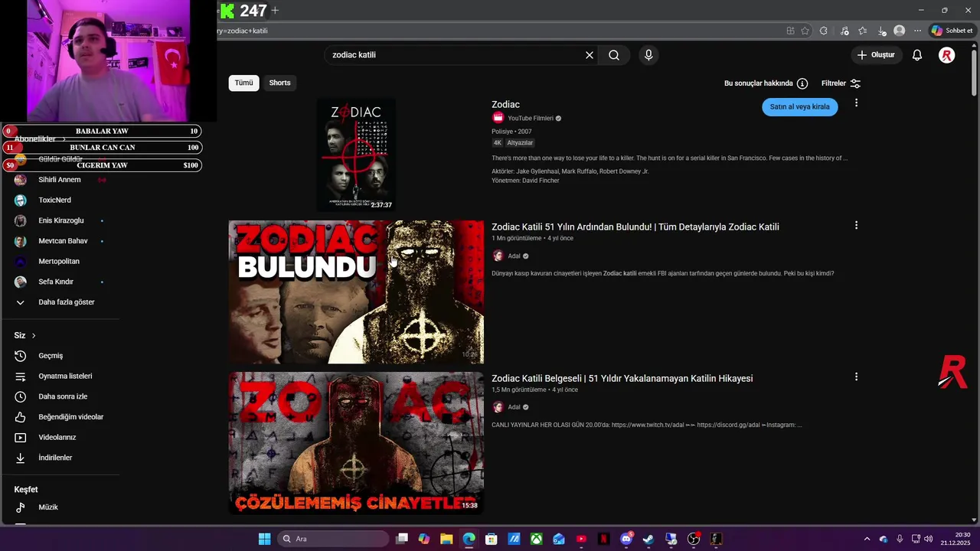Open the Zodiac movie title link
Image resolution: width=980 pixels, height=551 pixels.
(x=505, y=104)
